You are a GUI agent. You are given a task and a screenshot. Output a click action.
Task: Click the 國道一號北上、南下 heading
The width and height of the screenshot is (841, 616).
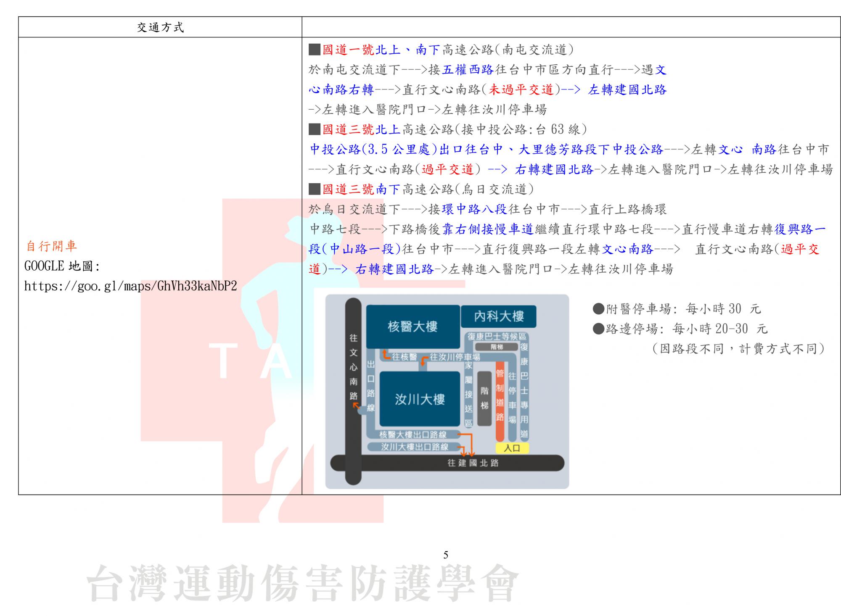point(381,50)
